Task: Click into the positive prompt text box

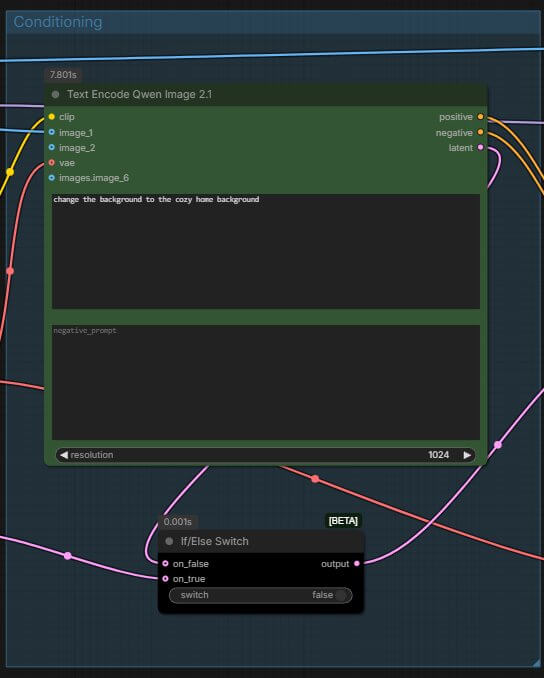Action: 266,251
